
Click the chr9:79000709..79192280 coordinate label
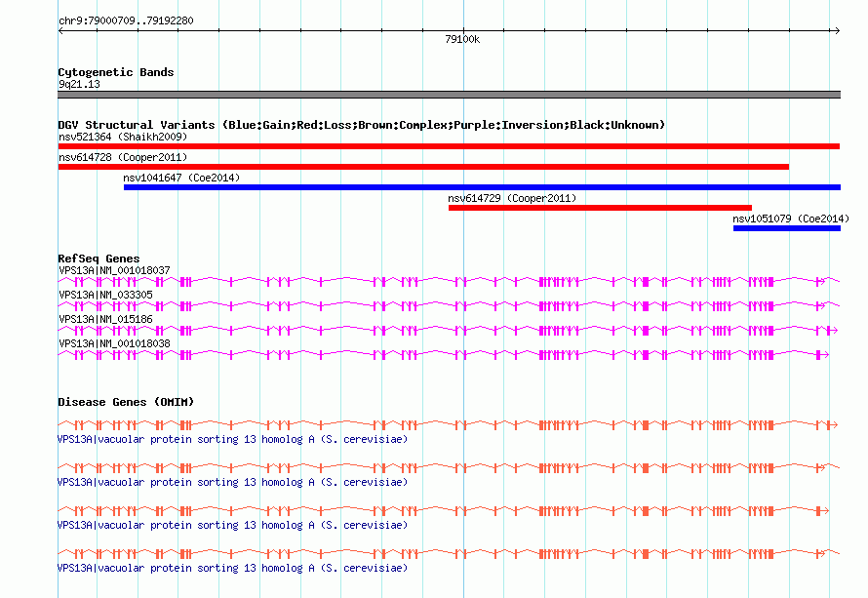coord(126,20)
